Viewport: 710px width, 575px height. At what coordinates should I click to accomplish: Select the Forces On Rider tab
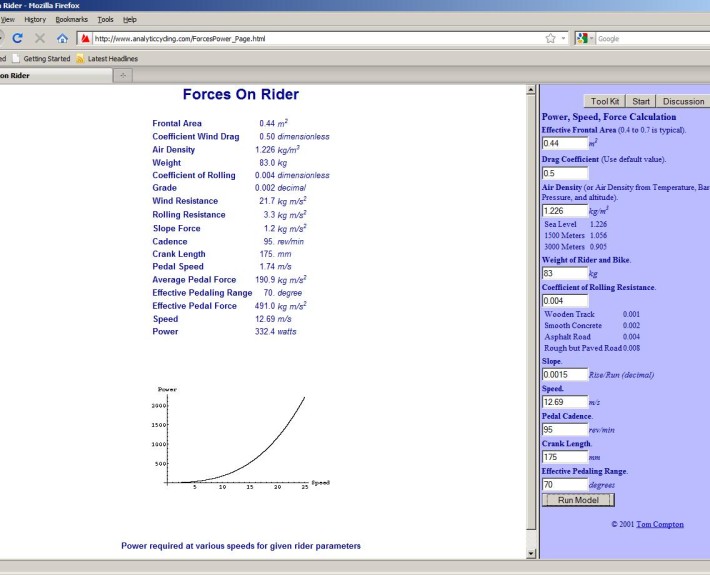(x=54, y=76)
